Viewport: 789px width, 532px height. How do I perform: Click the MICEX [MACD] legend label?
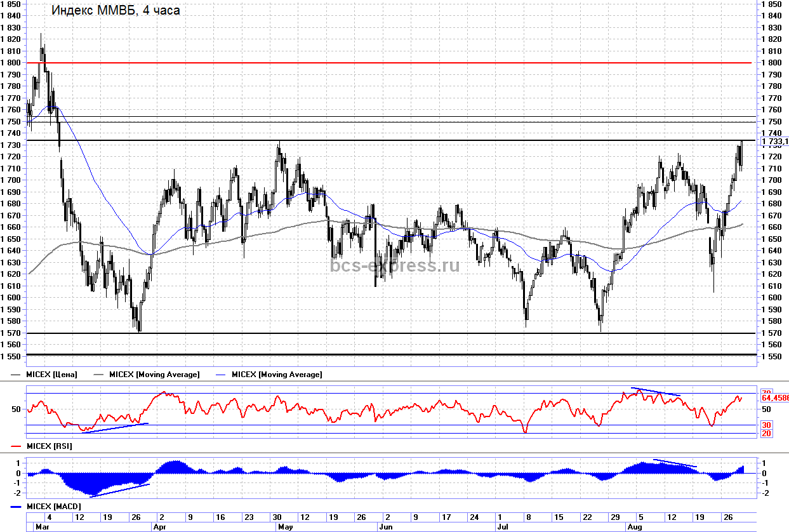pos(53,507)
